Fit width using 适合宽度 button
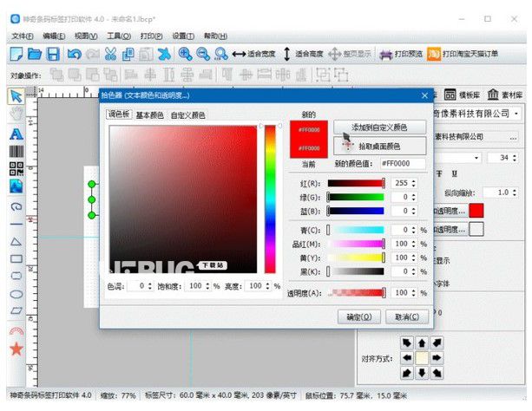This screenshot has width=532, height=411. (x=253, y=54)
